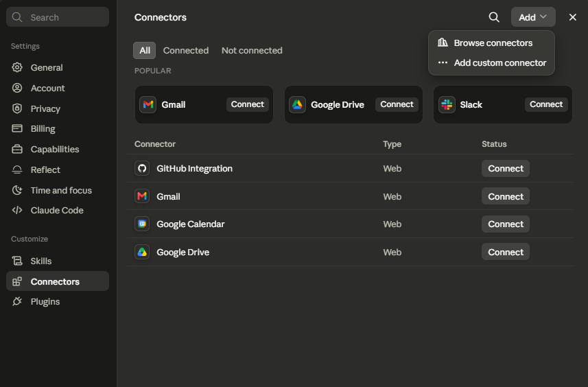The width and height of the screenshot is (588, 387).
Task: Click the Connector column header
Action: click(155, 144)
